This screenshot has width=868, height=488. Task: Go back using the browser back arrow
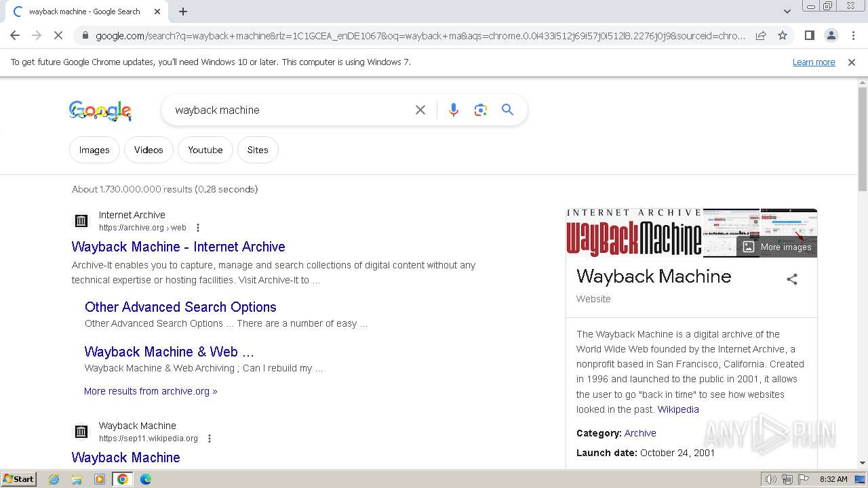coord(15,35)
